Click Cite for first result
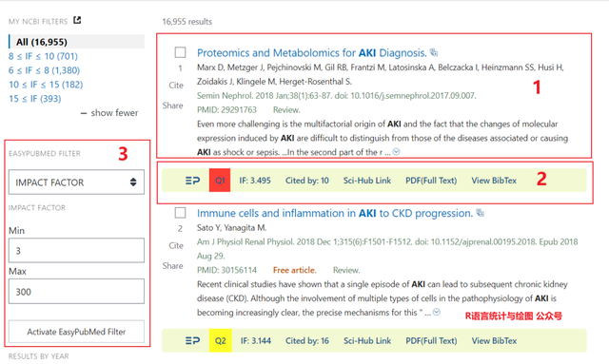Viewport: 609px width, 364px height. tap(176, 86)
